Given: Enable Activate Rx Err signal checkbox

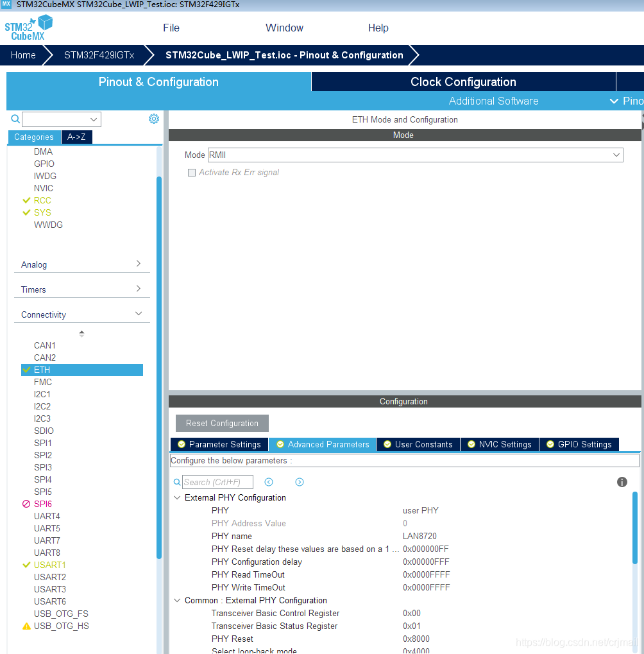Looking at the screenshot, I should click(192, 173).
